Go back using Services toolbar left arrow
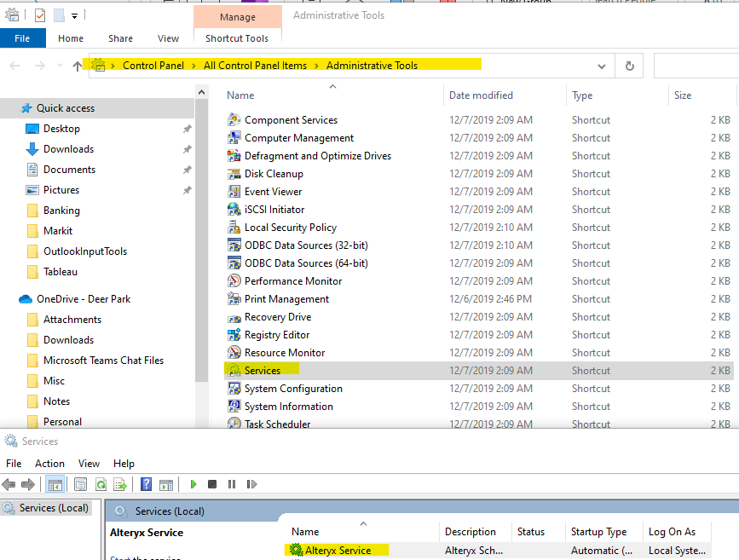The image size is (739, 560). click(x=9, y=484)
